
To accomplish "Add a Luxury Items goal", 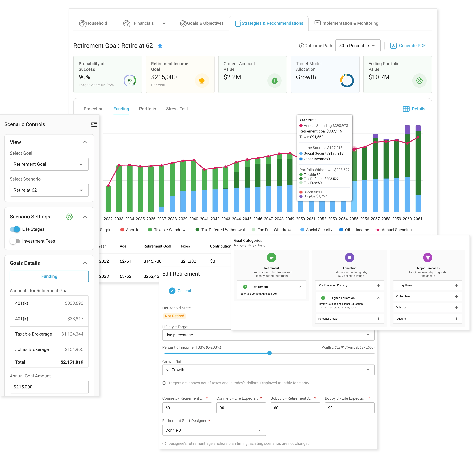I will coord(456,285).
